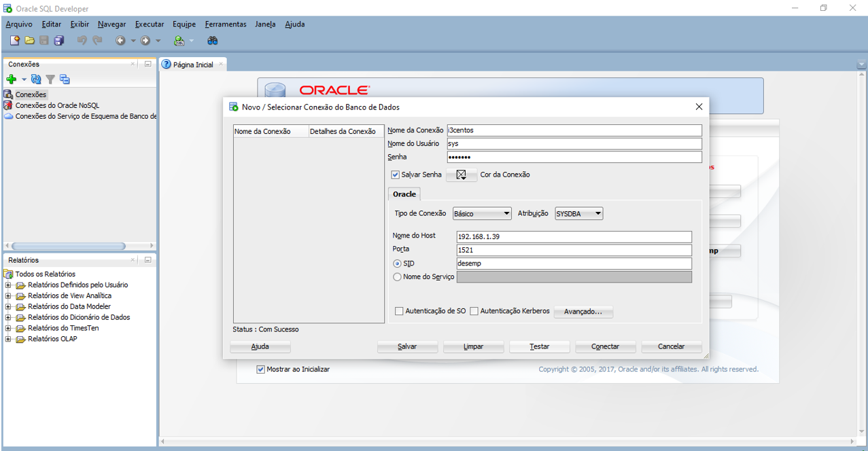
Task: Open the Tipo de Conexão dropdown
Action: (x=482, y=213)
